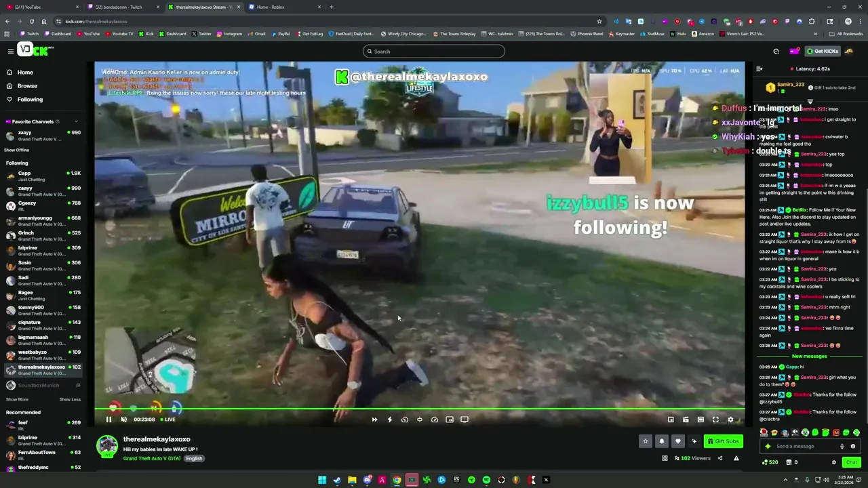Open All Bookmarks folder dropdown
The width and height of the screenshot is (868, 488).
pyautogui.click(x=848, y=34)
